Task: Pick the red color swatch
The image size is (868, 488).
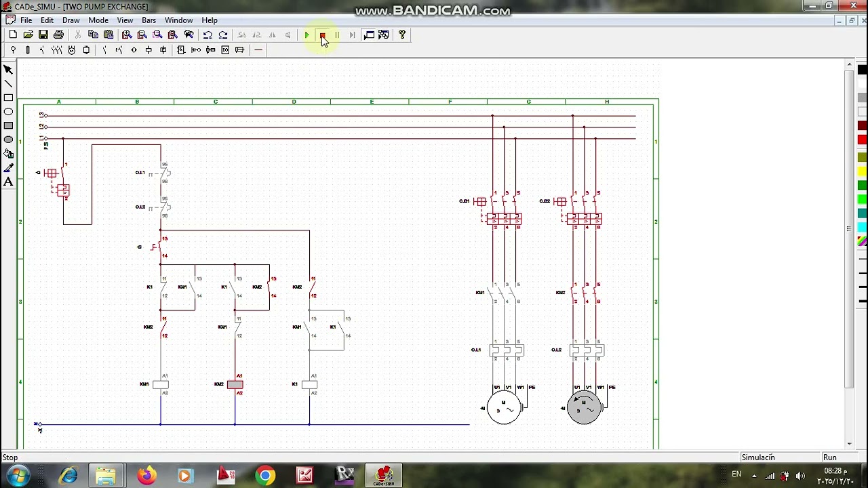Action: [x=863, y=140]
